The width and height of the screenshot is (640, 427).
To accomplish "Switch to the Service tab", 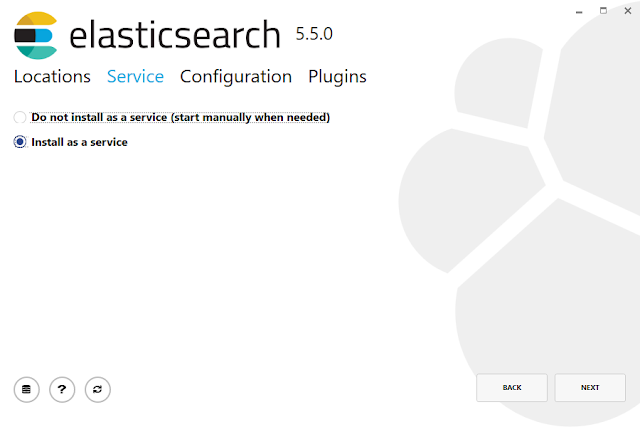I will (135, 76).
